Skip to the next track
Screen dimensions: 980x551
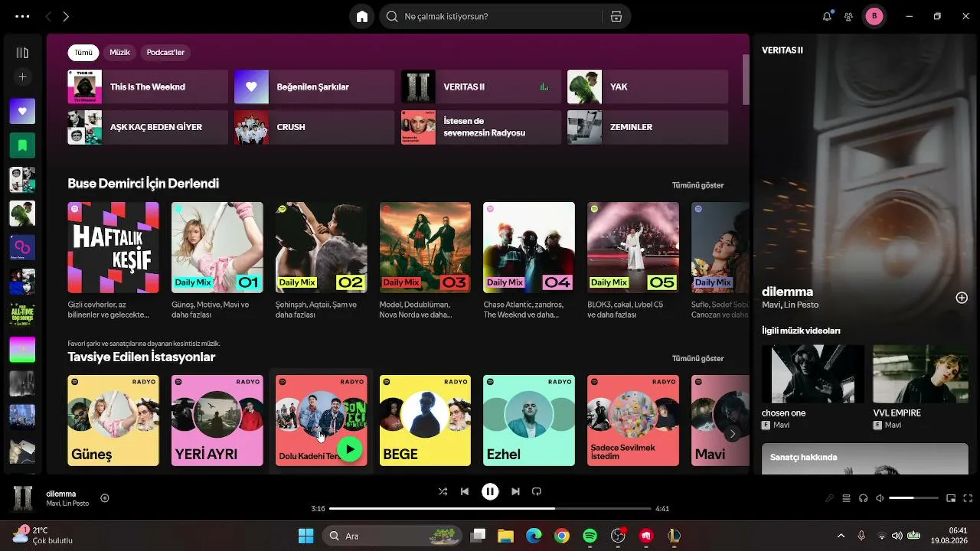click(x=515, y=491)
